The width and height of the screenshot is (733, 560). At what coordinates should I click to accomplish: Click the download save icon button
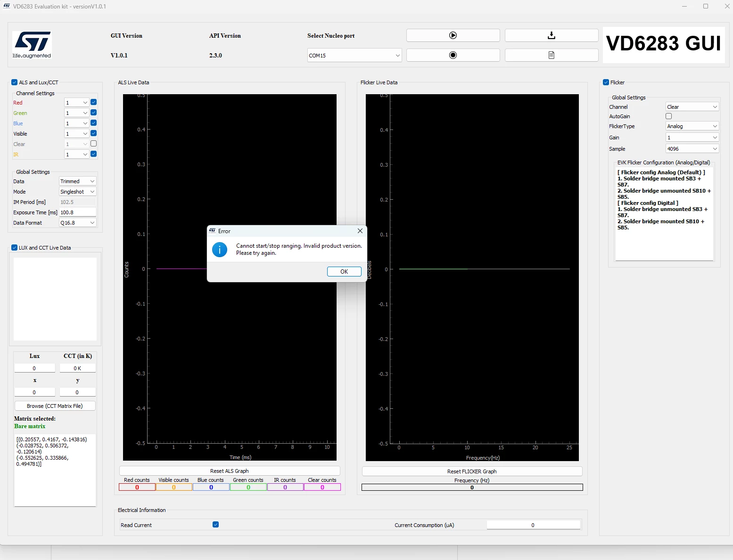coord(552,35)
